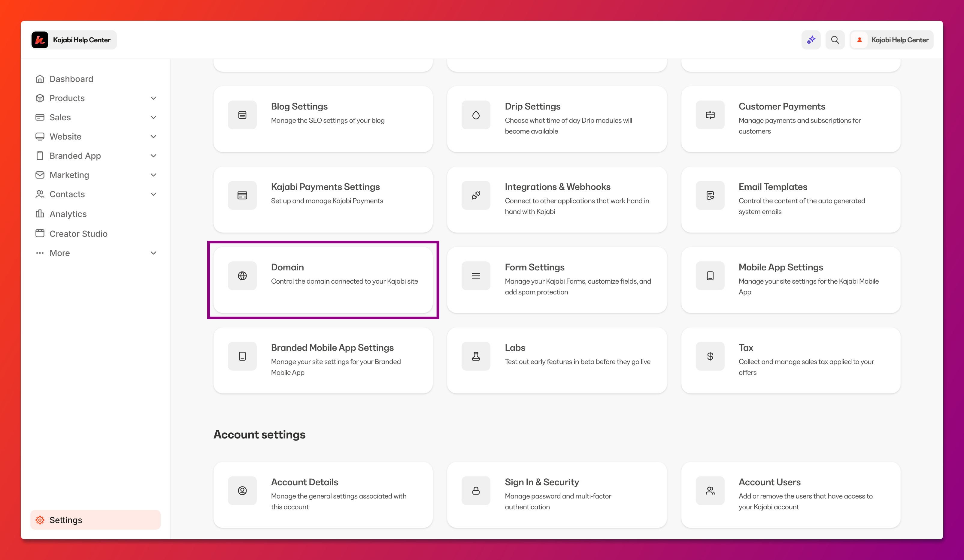Viewport: 964px width, 560px height.
Task: Open Kajabi Help Center account button in header
Action: click(892, 40)
